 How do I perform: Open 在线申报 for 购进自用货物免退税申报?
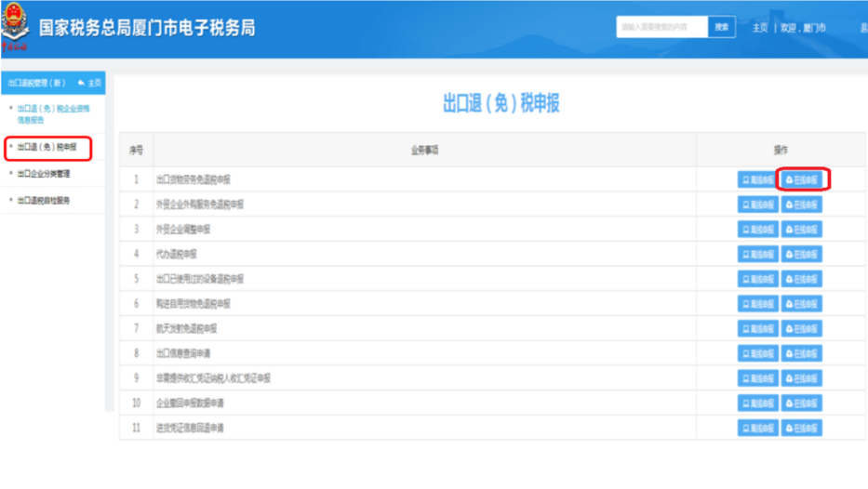pyautogui.click(x=802, y=304)
